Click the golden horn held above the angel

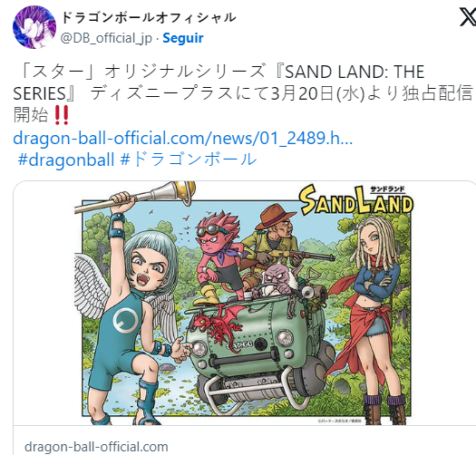click(x=171, y=193)
